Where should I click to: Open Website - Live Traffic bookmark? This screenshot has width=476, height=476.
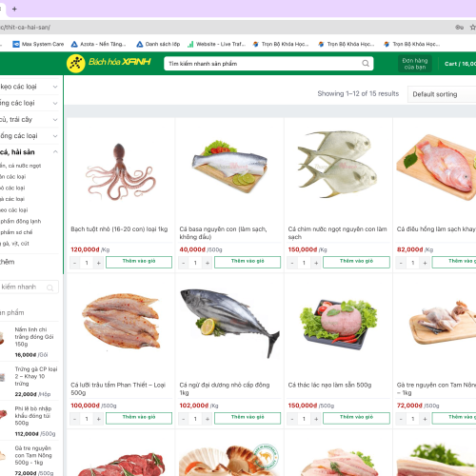pos(217,44)
